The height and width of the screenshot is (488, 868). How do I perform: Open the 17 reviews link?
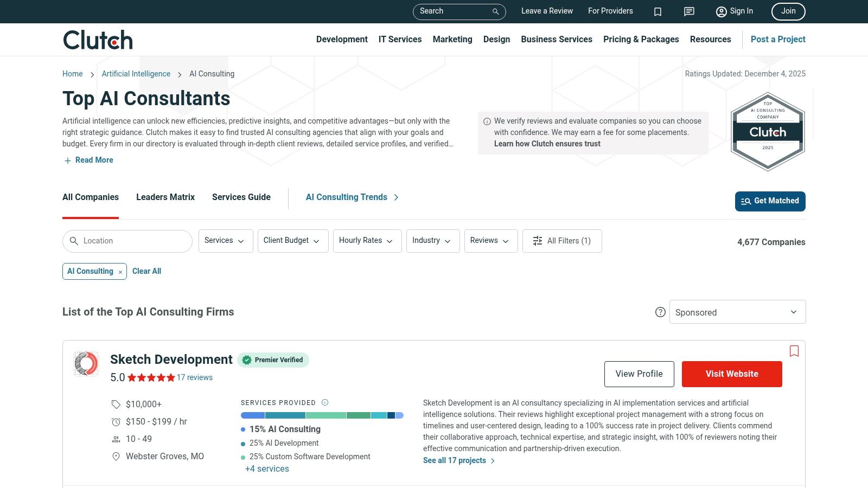click(x=195, y=377)
